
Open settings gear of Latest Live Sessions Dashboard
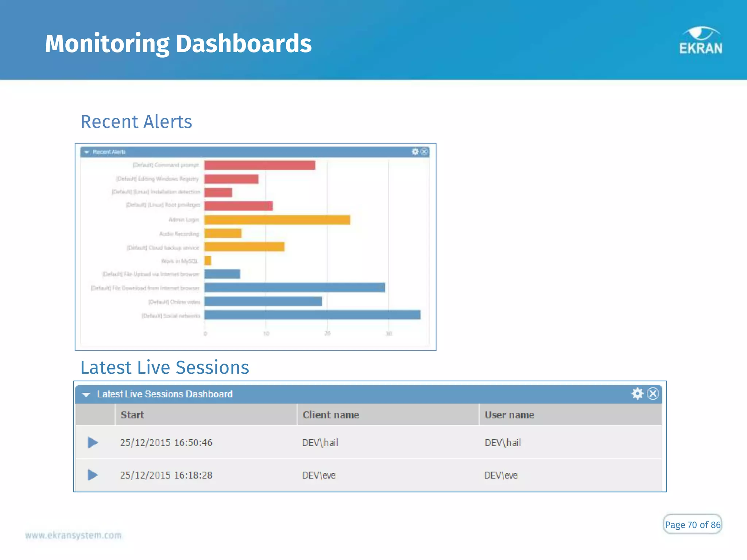637,394
